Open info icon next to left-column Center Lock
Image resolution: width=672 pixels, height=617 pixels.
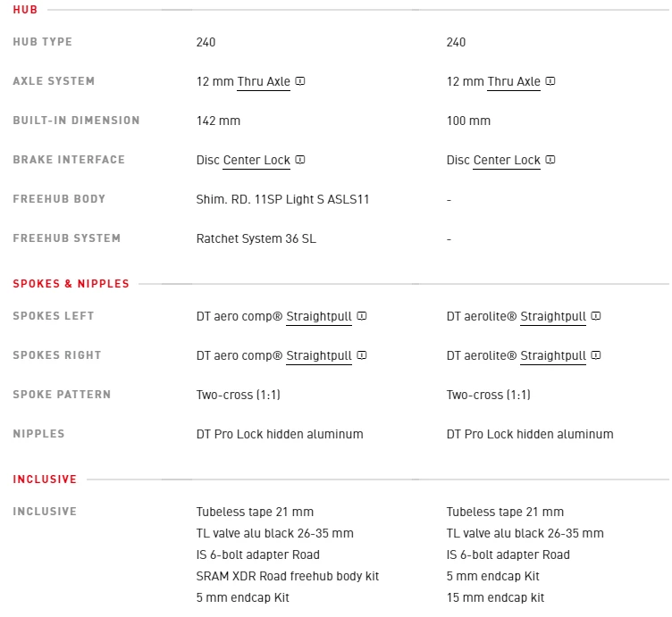point(300,160)
